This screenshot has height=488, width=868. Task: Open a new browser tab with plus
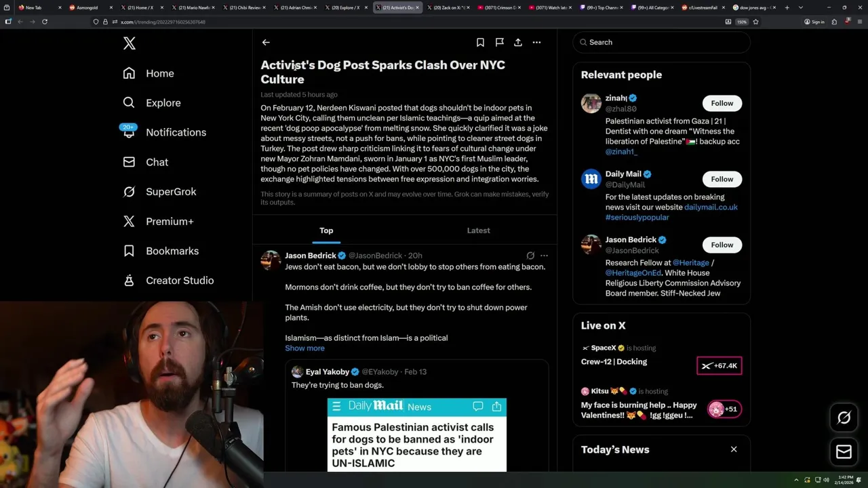point(787,7)
